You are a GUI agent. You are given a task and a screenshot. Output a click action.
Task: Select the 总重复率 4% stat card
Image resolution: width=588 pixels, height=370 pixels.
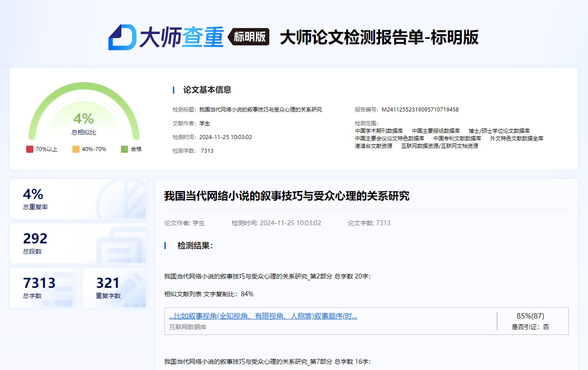coord(78,199)
